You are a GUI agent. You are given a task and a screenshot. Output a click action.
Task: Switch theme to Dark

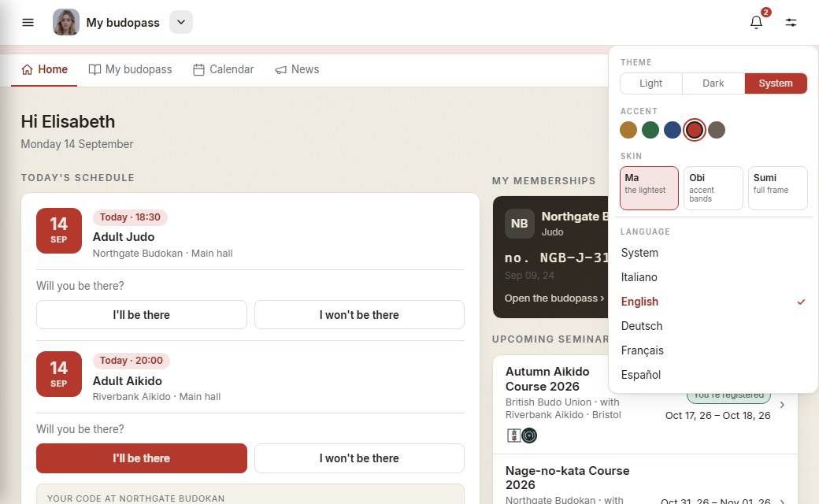click(713, 83)
